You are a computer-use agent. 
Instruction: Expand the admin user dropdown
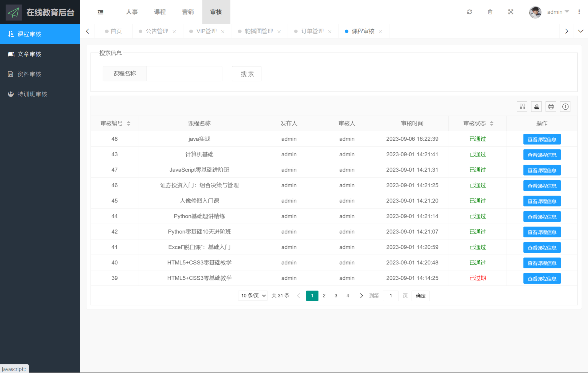pos(558,12)
